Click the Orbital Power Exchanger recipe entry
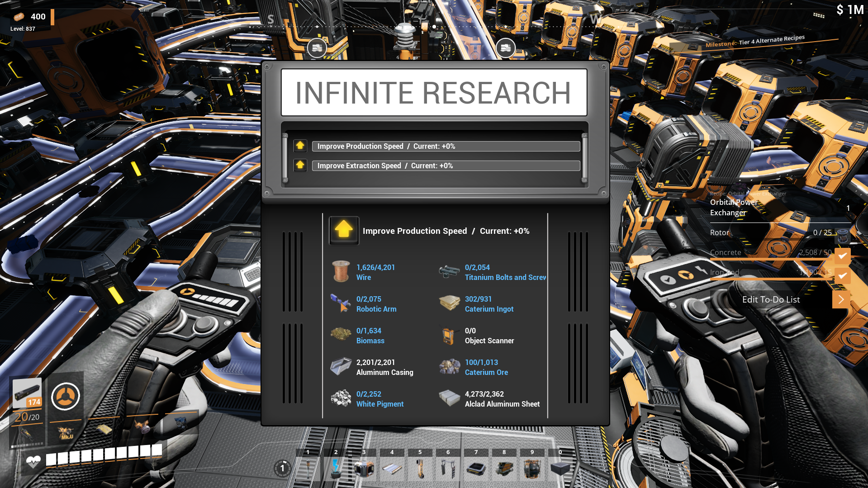The height and width of the screenshot is (488, 868). (x=734, y=207)
